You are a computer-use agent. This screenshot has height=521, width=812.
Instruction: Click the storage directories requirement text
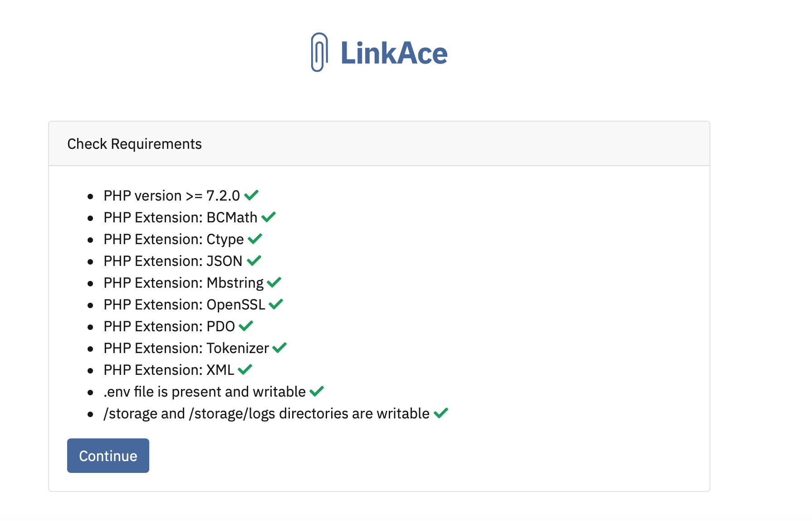[266, 413]
